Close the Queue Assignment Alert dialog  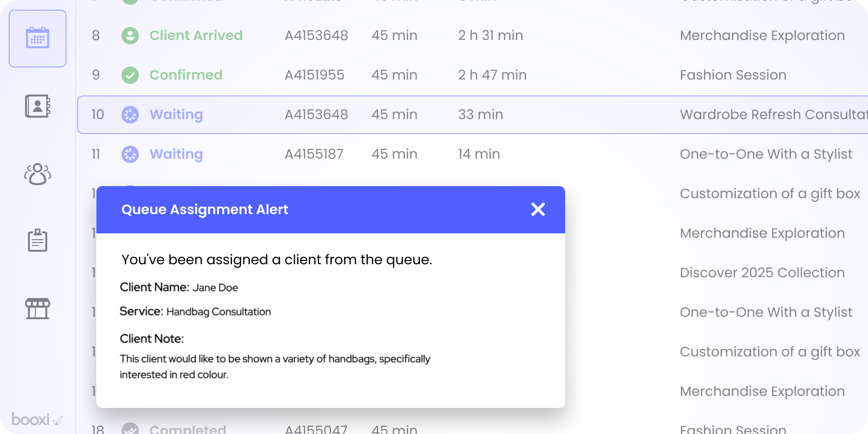click(538, 209)
